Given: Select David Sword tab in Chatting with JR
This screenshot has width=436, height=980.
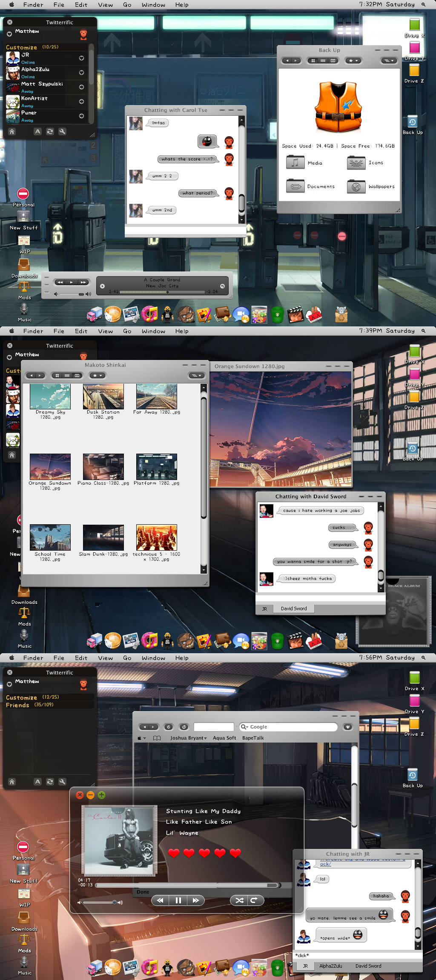Looking at the screenshot, I should click(x=368, y=966).
